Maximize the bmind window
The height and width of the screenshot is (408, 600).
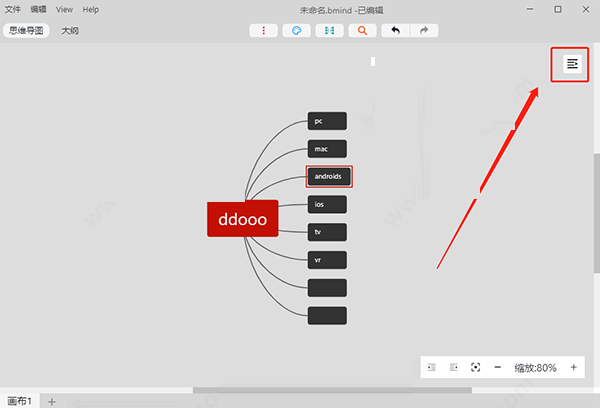558,9
